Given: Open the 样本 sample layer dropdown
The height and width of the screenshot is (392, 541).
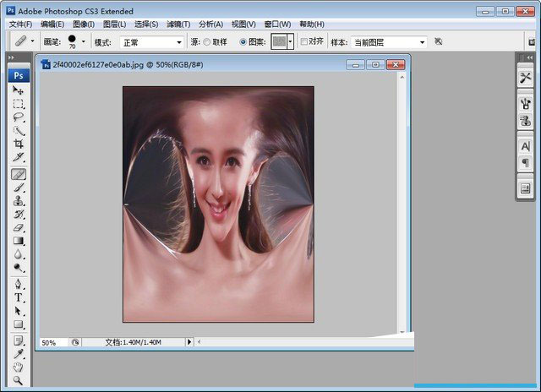Looking at the screenshot, I should [388, 41].
